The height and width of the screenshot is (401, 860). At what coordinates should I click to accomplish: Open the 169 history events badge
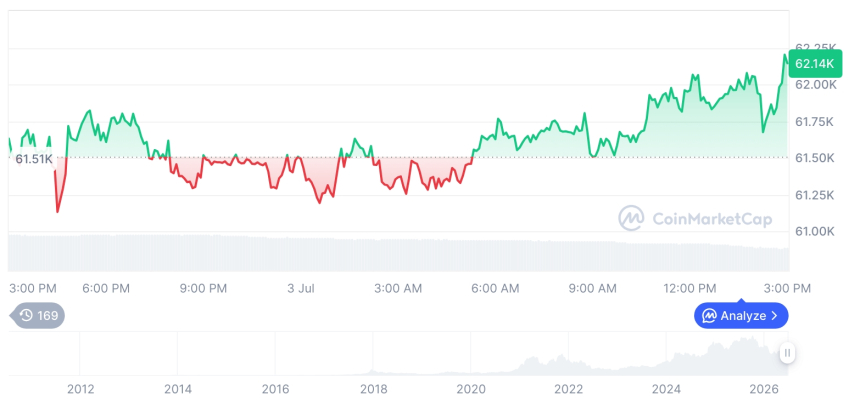coord(38,315)
